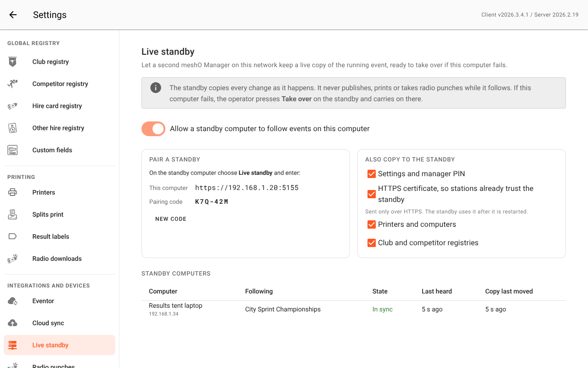Select Live standby menu item

coord(60,345)
